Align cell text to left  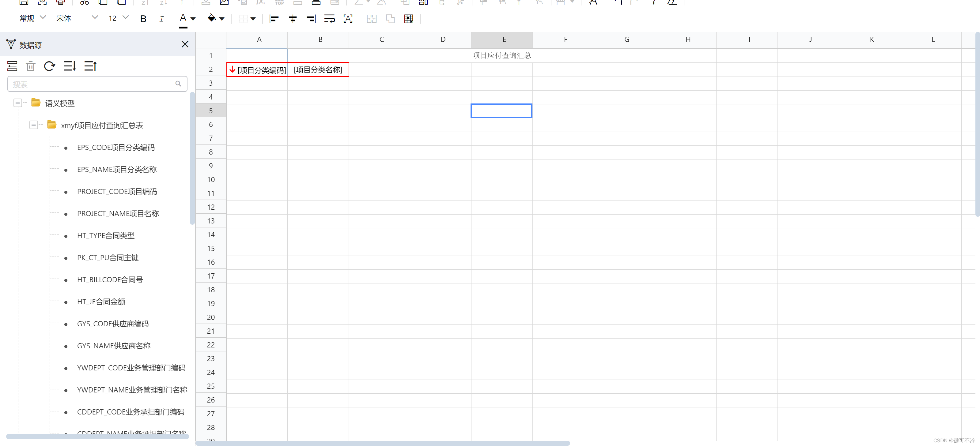pos(274,19)
